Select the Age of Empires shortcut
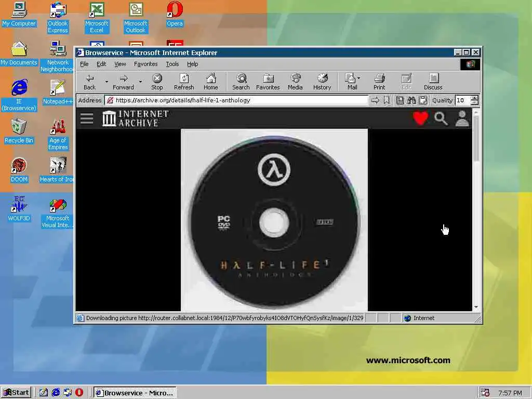Image resolution: width=532 pixels, height=399 pixels. (x=58, y=135)
